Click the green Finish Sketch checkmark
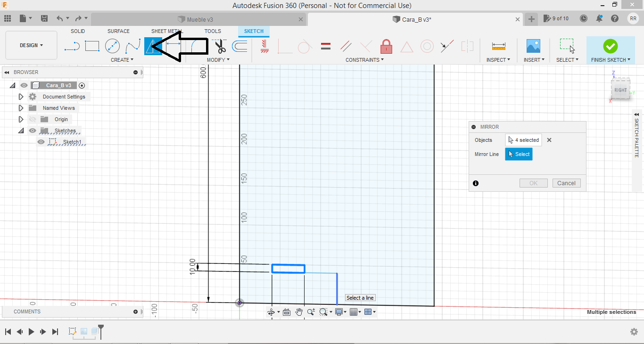Viewport: 644px width, 344px height. coord(611,46)
